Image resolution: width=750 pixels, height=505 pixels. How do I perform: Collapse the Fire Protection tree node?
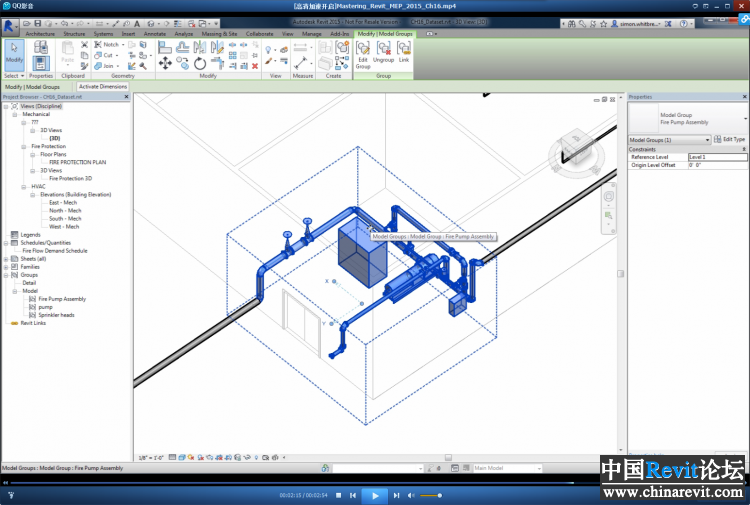point(24,146)
